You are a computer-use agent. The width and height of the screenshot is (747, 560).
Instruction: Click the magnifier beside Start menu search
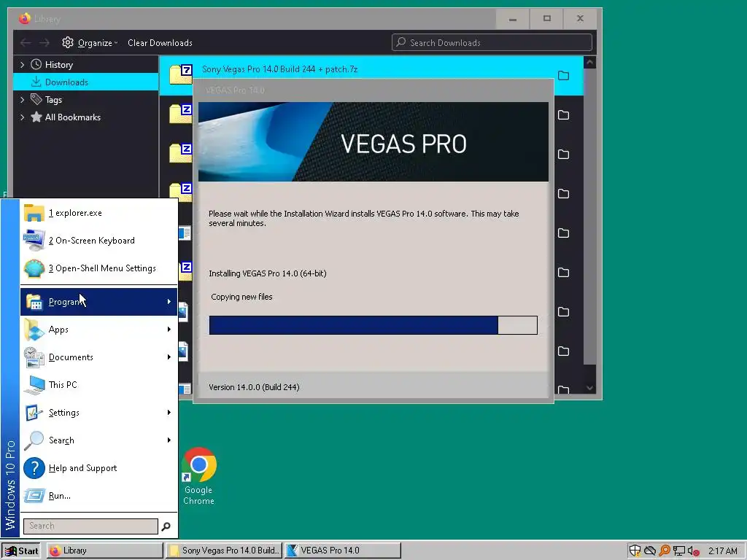(166, 526)
